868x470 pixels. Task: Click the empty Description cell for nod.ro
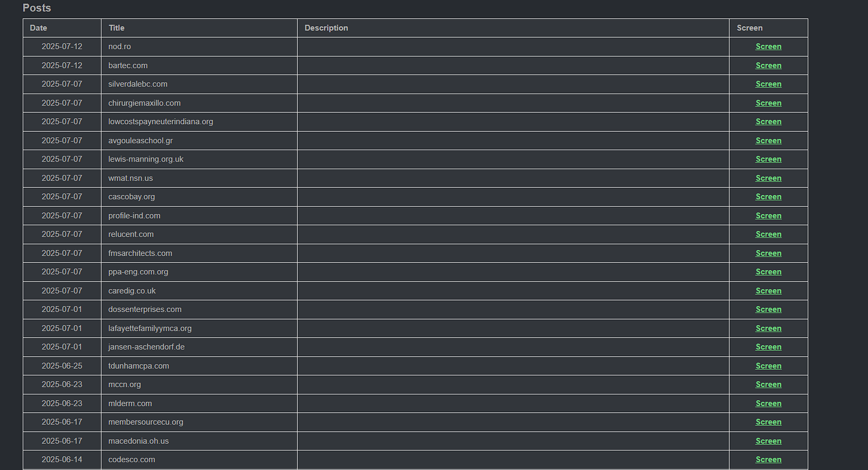point(513,47)
